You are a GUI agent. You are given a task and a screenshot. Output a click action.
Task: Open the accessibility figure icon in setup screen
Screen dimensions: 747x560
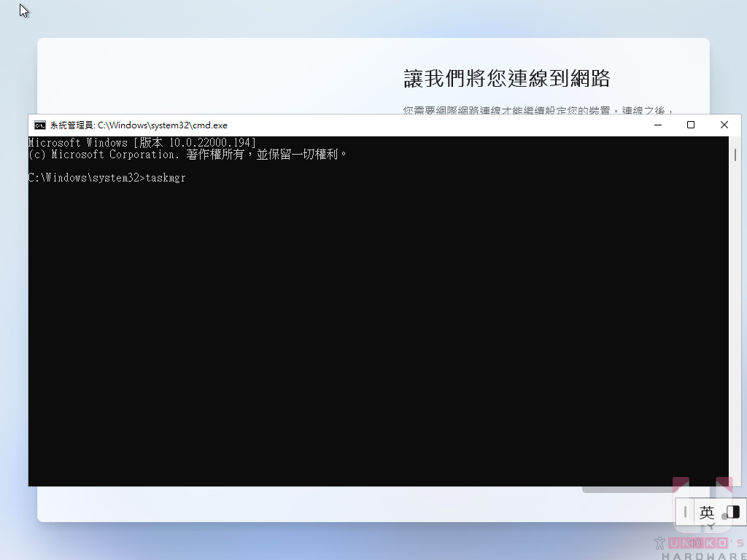659,542
